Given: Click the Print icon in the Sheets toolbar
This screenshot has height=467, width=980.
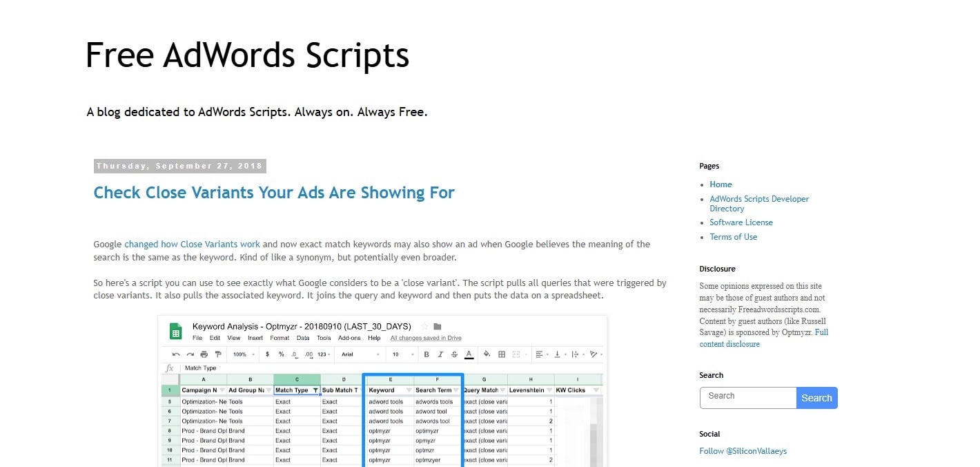Looking at the screenshot, I should click(x=204, y=354).
